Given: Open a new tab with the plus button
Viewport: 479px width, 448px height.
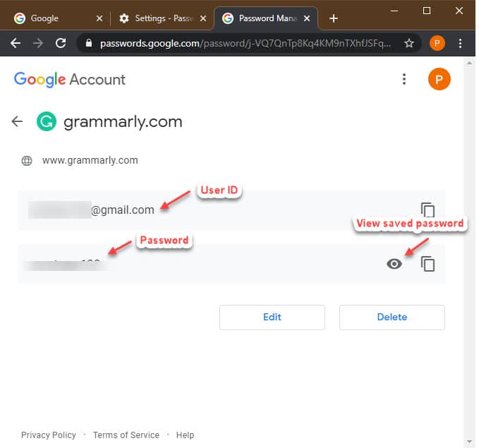Looking at the screenshot, I should pyautogui.click(x=334, y=18).
